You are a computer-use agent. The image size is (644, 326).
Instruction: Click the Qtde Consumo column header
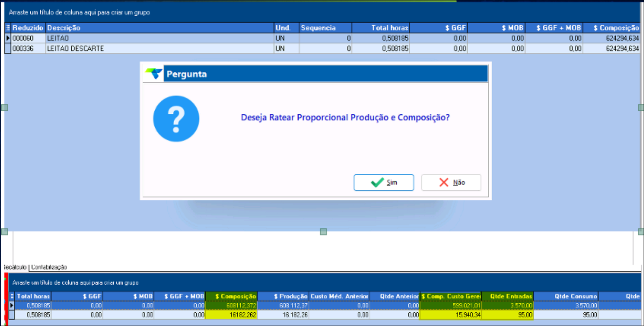click(566, 296)
